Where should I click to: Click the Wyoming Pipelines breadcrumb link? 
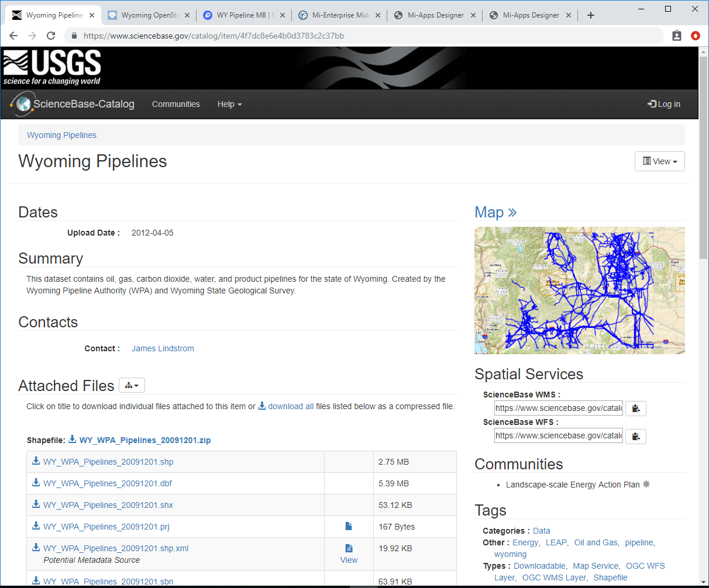[61, 135]
